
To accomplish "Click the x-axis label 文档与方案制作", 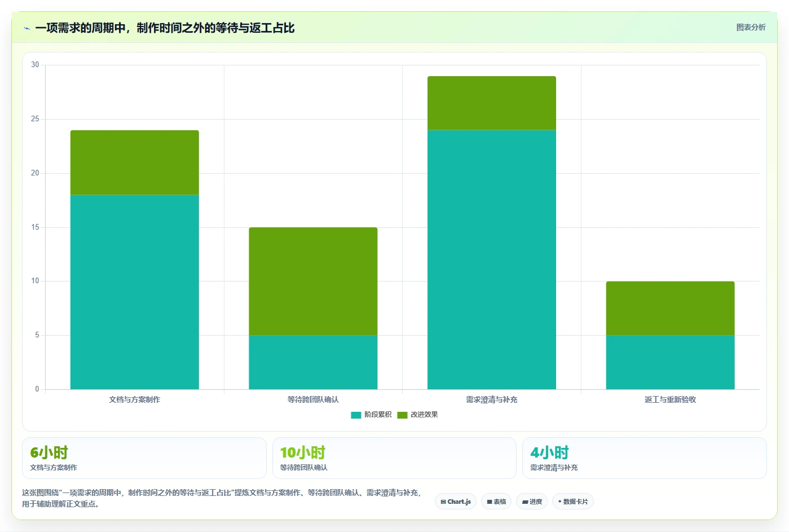I will point(134,399).
